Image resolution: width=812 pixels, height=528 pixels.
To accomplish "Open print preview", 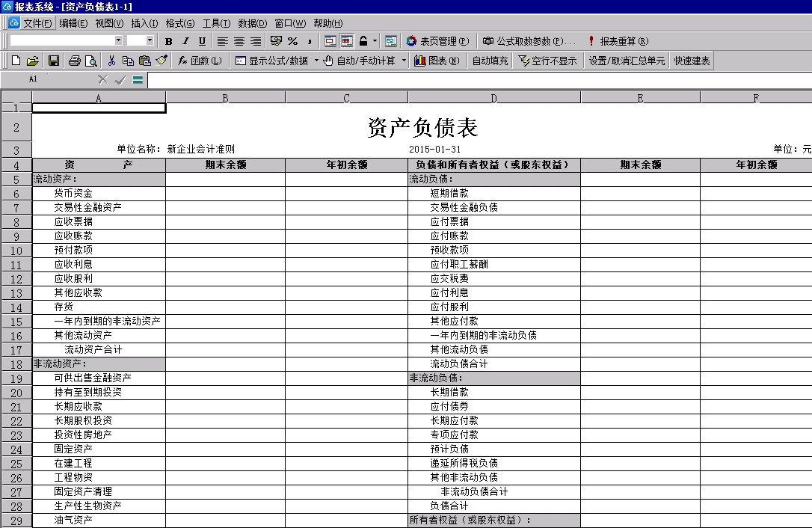I will (x=90, y=61).
